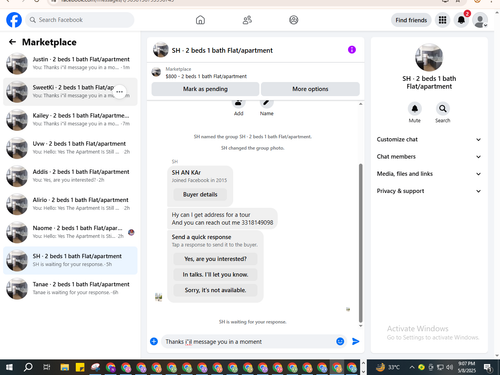
Task: Click Find friends button
Action: [411, 20]
